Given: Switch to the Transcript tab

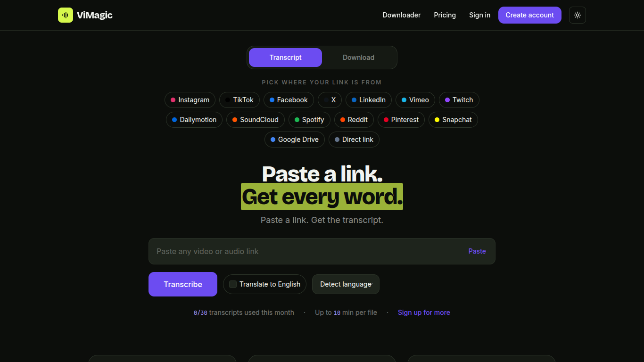Looking at the screenshot, I should [x=285, y=58].
